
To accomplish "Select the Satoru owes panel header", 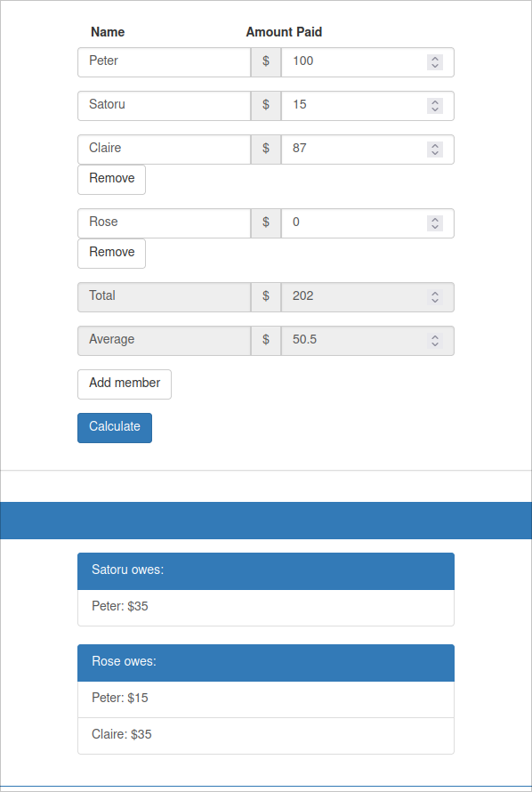I will (x=266, y=570).
